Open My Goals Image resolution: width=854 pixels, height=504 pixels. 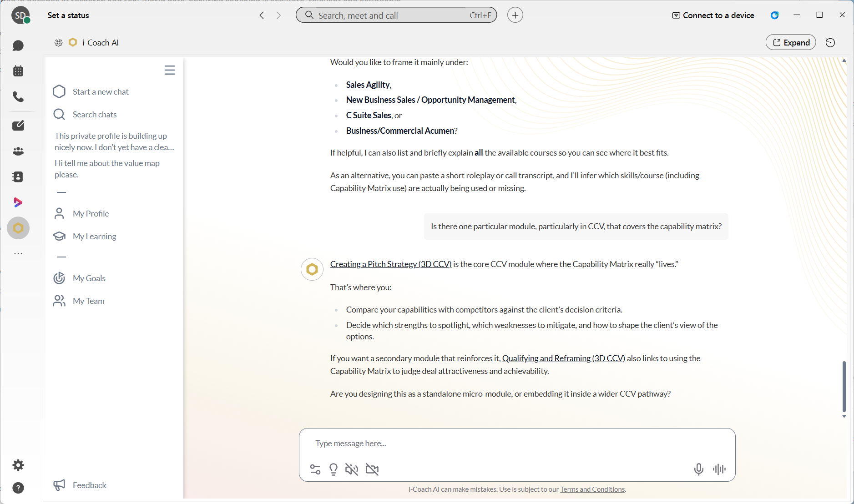80,278
